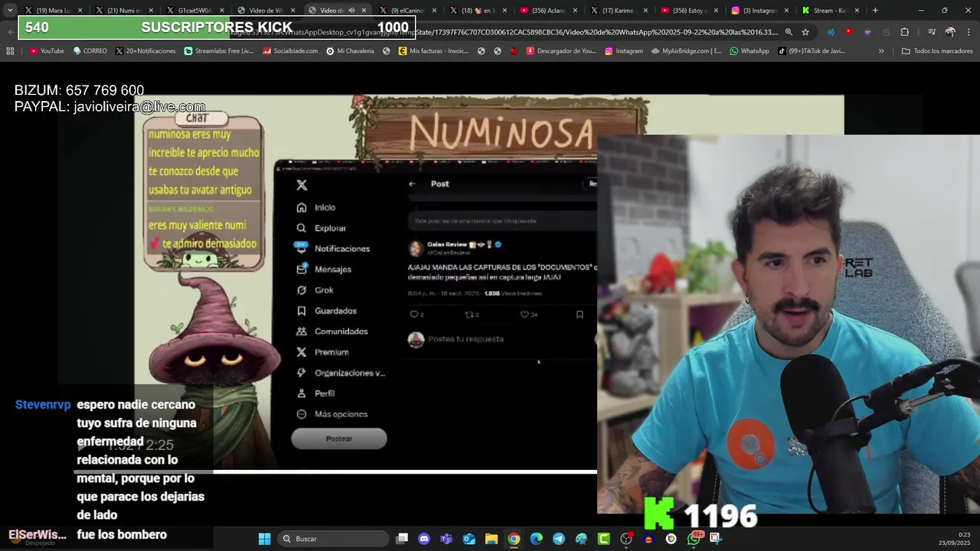Open the Socialblade.com bookmark
The height and width of the screenshot is (551, 980).
pos(290,51)
